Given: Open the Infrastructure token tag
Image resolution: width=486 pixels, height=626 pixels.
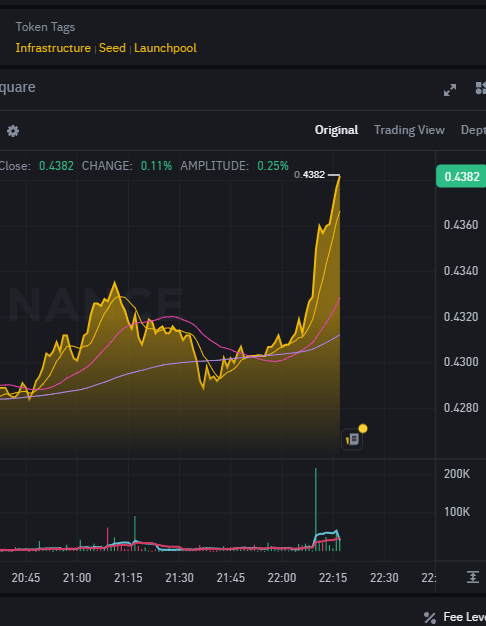Looking at the screenshot, I should (x=53, y=48).
